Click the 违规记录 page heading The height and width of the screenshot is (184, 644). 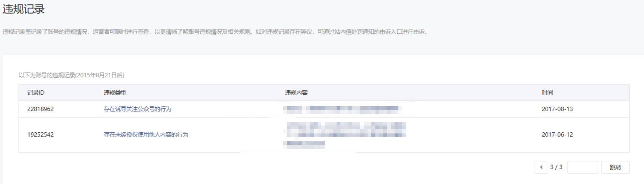point(23,9)
